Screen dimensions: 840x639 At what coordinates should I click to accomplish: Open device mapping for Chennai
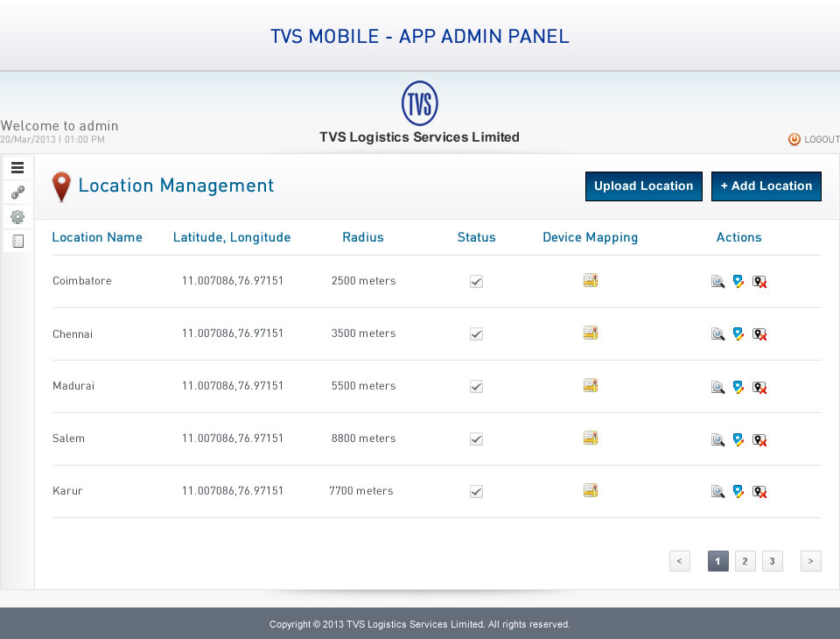point(591,333)
